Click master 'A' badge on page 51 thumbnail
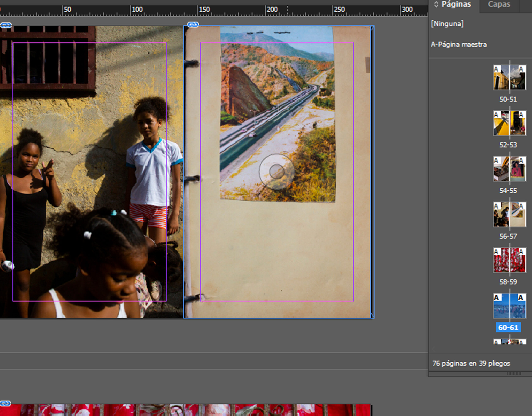 [521, 69]
